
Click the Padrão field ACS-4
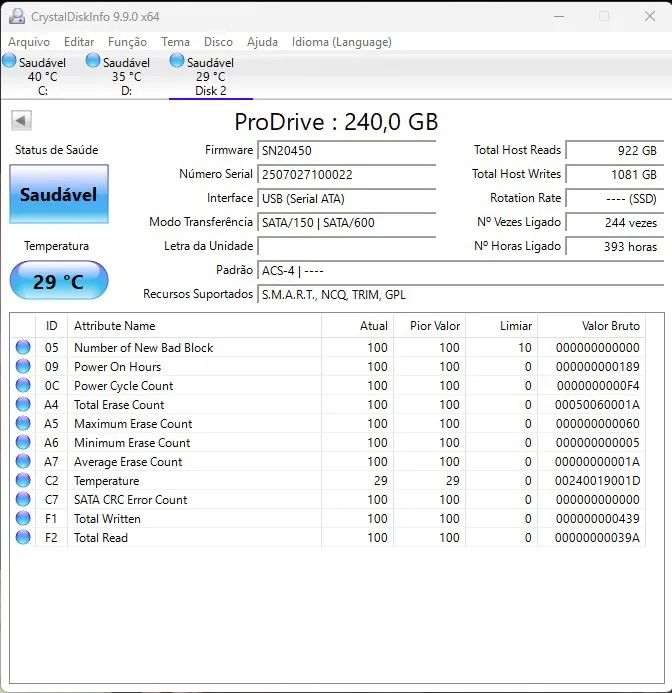461,270
